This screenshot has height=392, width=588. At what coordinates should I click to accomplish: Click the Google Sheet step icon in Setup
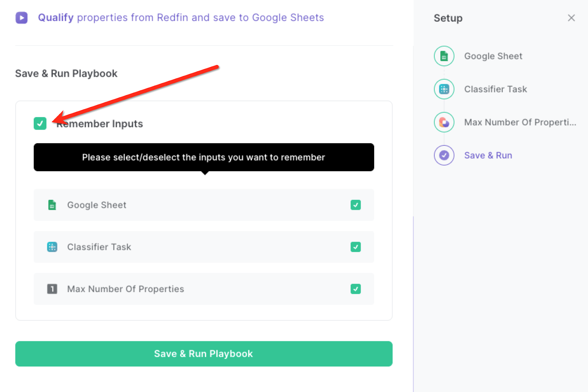click(x=444, y=56)
